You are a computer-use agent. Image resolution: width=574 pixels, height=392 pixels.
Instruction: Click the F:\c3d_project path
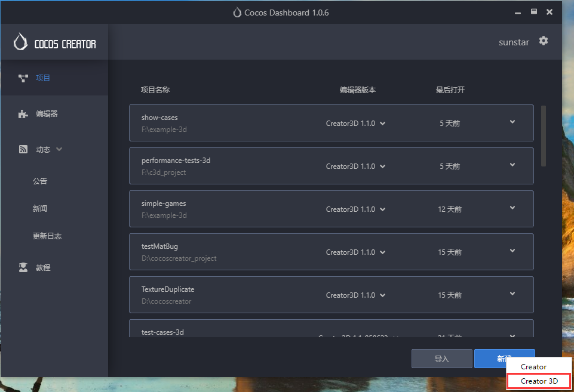click(x=164, y=172)
